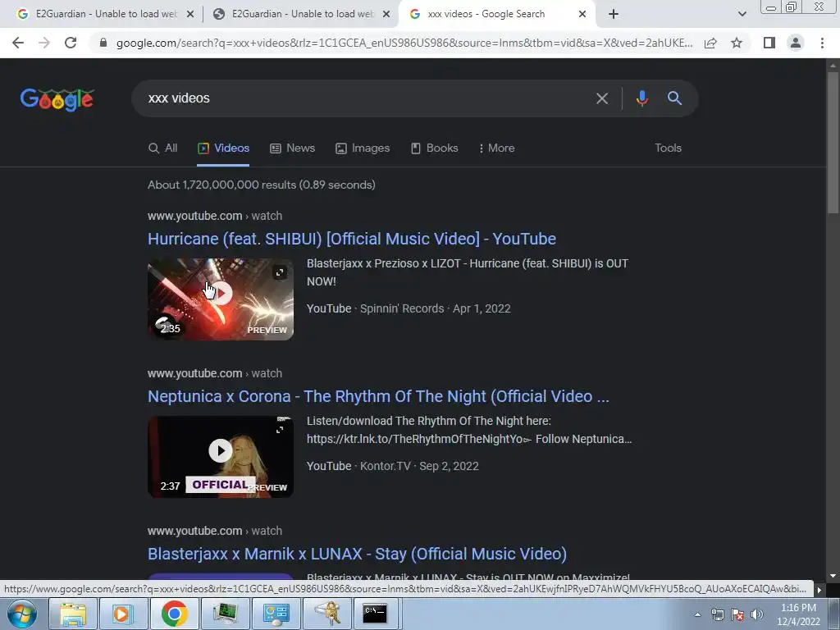The image size is (840, 630).
Task: Bookmark this page with the star icon
Action: [737, 43]
